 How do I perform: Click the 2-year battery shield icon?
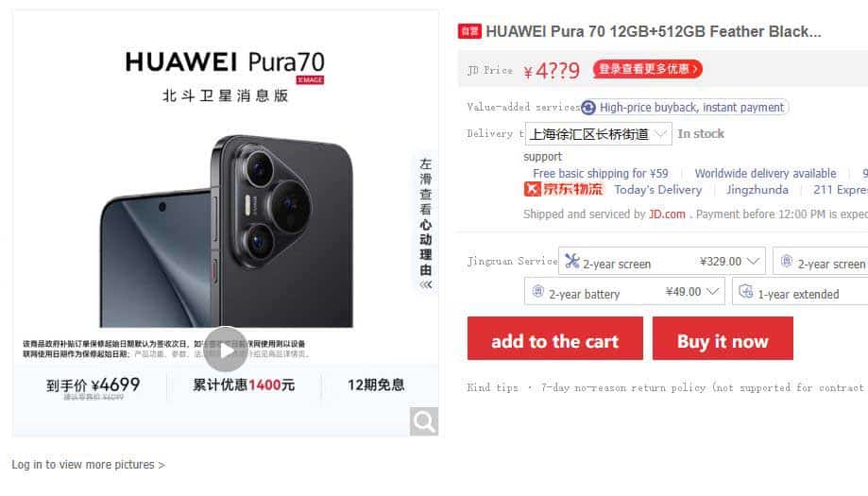click(x=537, y=291)
